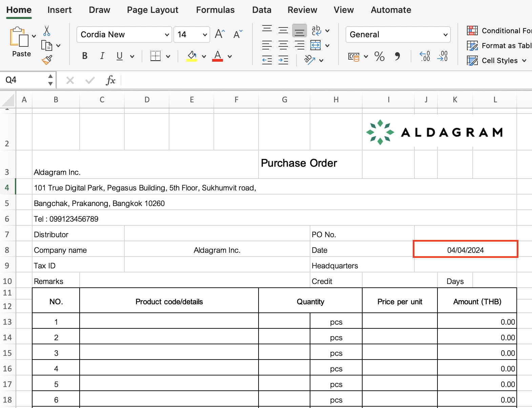Toggle Italic formatting
Screen dimensions: 532x408
click(x=102, y=56)
